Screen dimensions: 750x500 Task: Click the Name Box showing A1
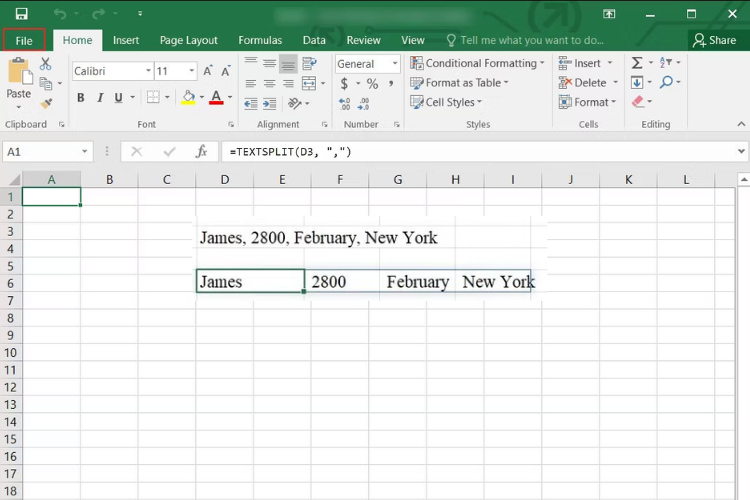click(x=47, y=152)
